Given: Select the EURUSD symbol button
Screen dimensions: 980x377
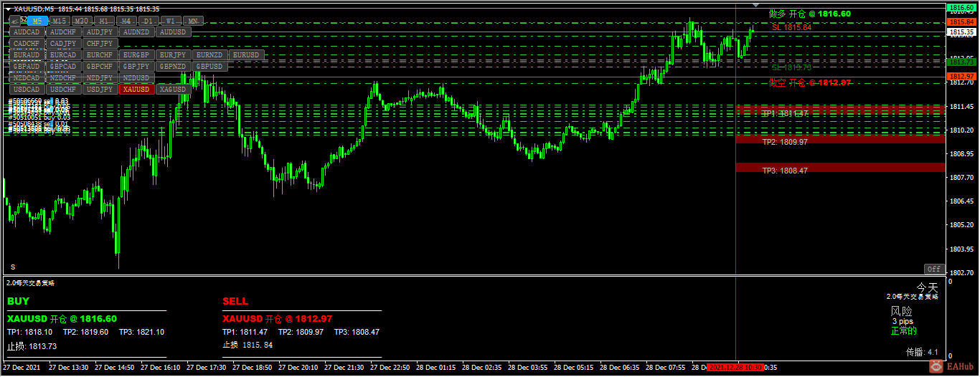Looking at the screenshot, I should [x=247, y=55].
